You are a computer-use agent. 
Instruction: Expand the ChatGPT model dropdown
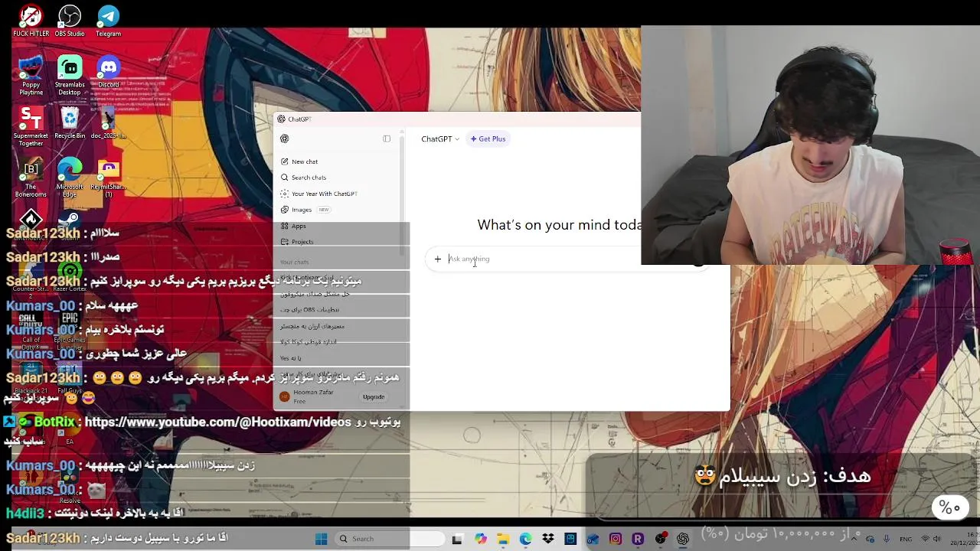(440, 139)
